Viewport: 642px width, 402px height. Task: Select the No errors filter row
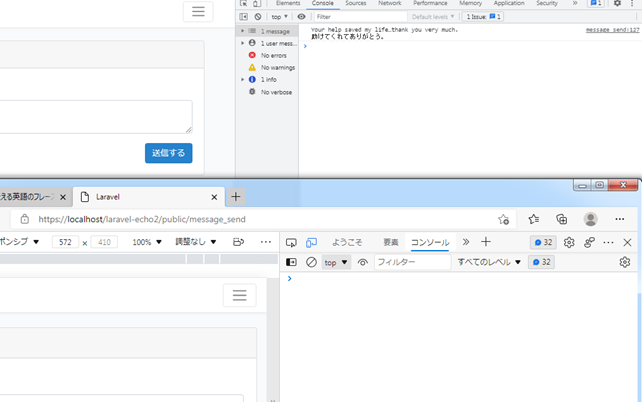tap(267, 55)
